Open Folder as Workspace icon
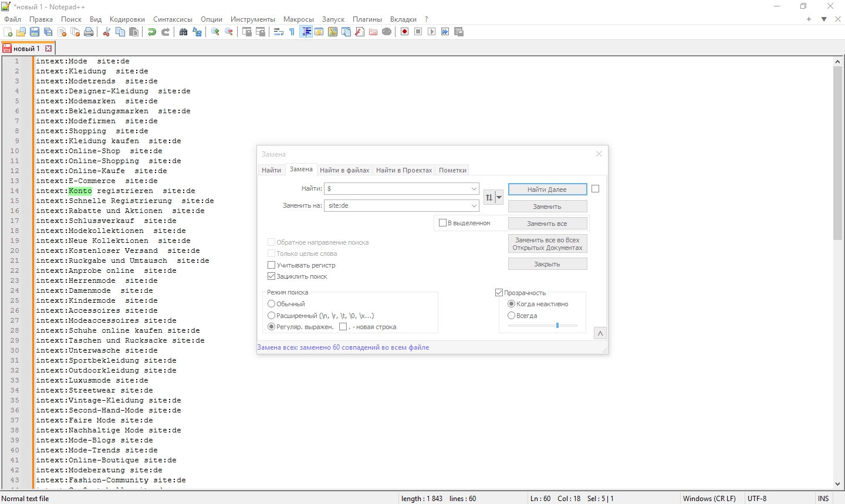 pos(373,32)
